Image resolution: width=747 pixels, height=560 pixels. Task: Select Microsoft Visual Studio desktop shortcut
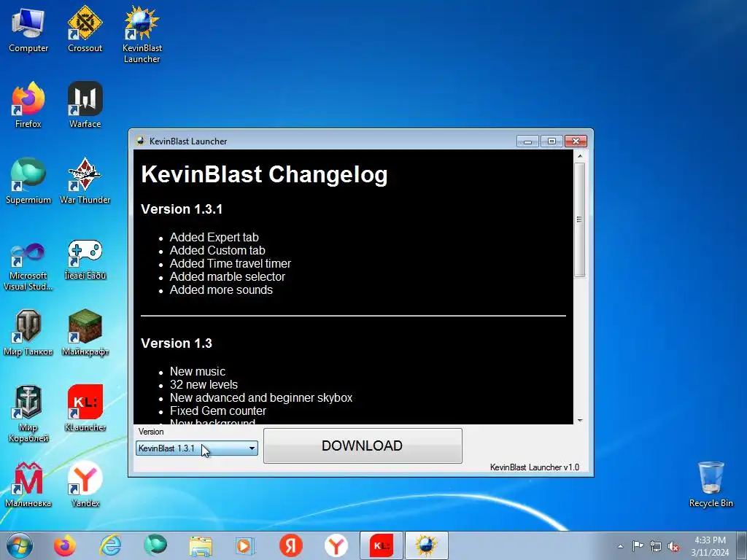(x=28, y=267)
